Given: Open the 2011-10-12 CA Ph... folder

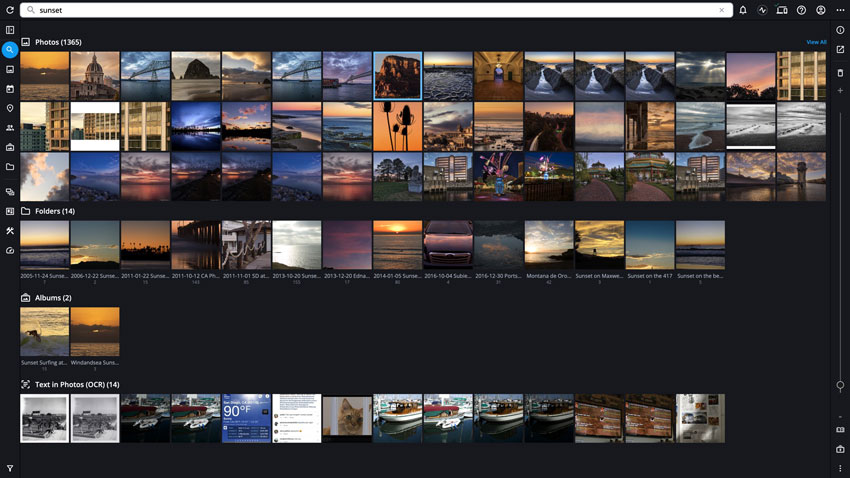Looking at the screenshot, I should coord(196,245).
